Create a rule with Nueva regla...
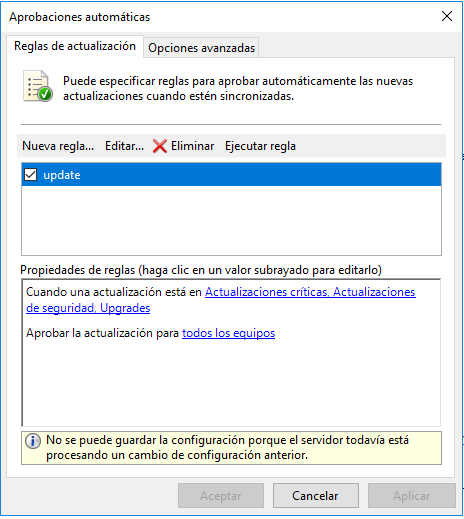Viewport: 464px width, 519px height. pos(58,146)
